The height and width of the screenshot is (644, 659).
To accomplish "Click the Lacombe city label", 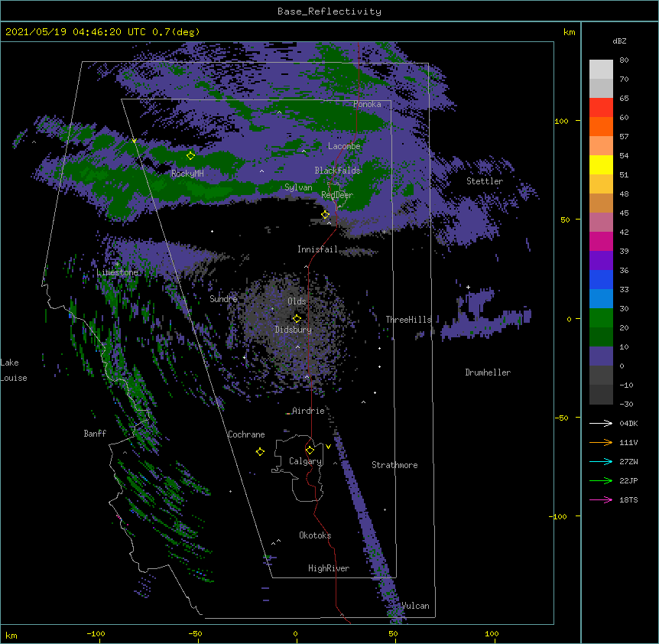I will [344, 146].
